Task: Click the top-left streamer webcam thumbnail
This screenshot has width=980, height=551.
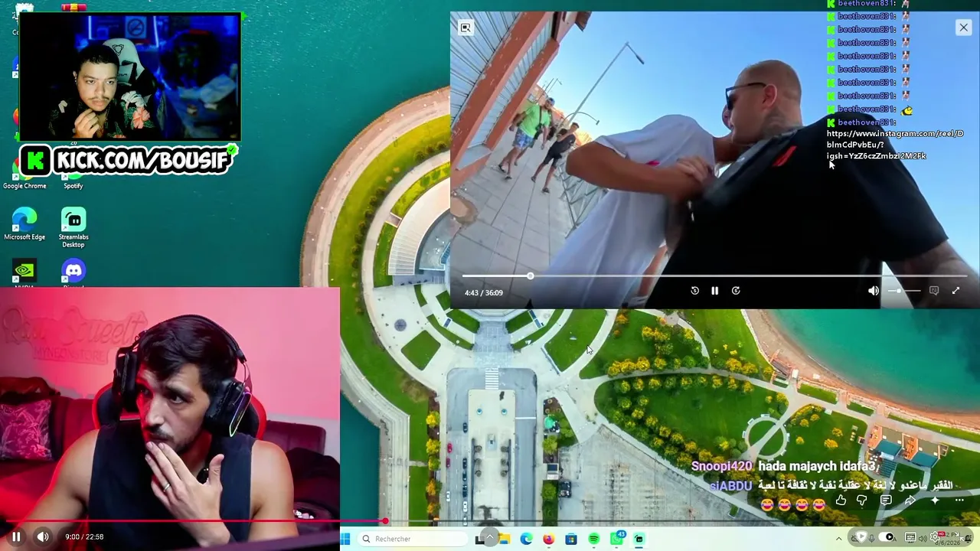Action: point(130,77)
